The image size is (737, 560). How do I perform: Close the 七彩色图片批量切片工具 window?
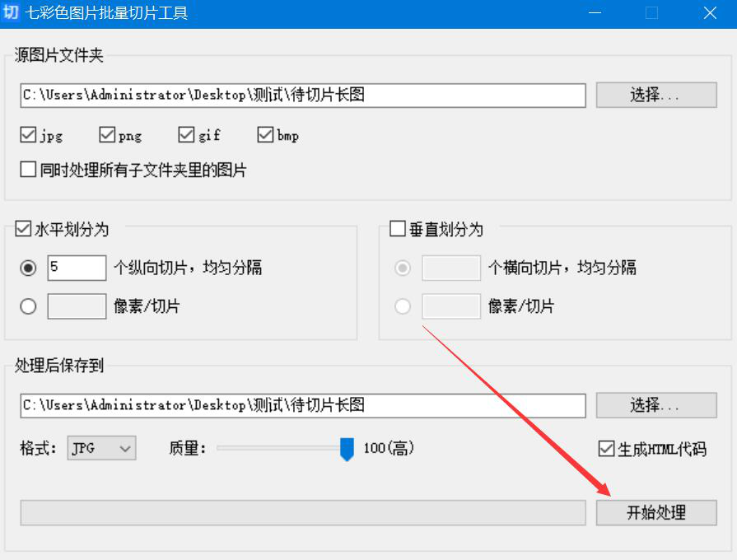point(710,12)
